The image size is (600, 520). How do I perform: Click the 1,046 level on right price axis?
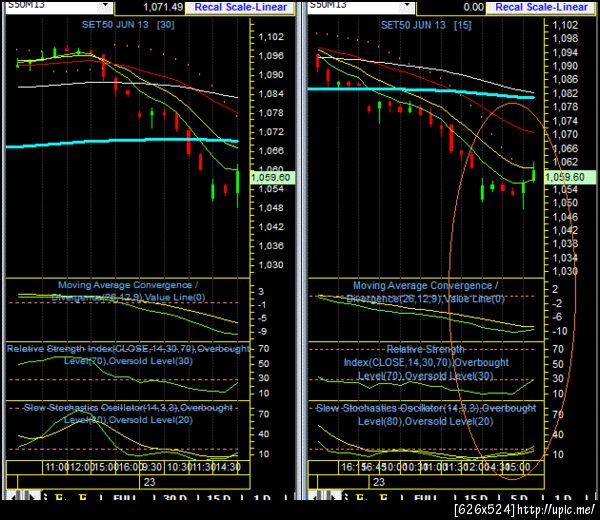(565, 217)
